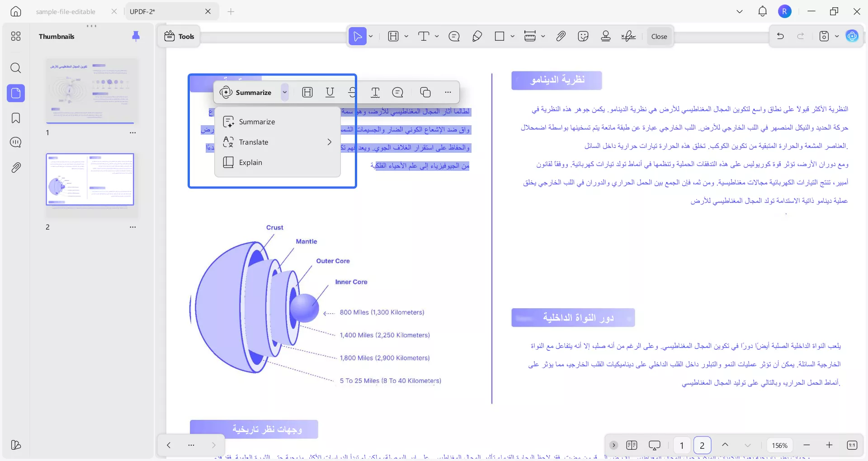
Task: Click the zoom level 156% control
Action: click(779, 445)
